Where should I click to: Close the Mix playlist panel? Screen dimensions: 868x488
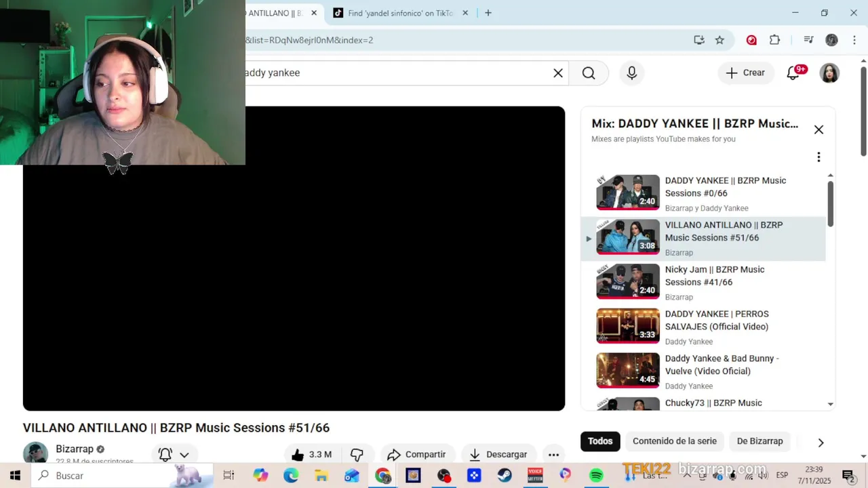click(818, 129)
